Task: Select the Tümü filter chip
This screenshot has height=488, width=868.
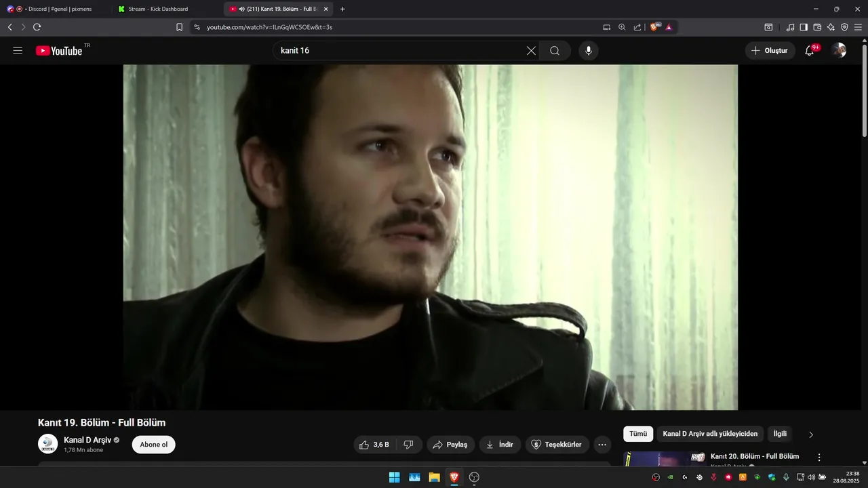Action: coord(638,434)
